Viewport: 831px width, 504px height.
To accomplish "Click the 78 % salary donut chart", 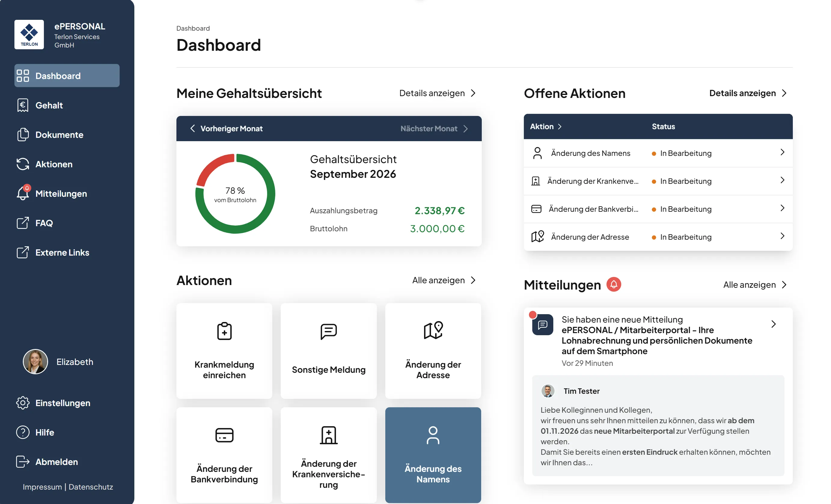I will [x=235, y=193].
